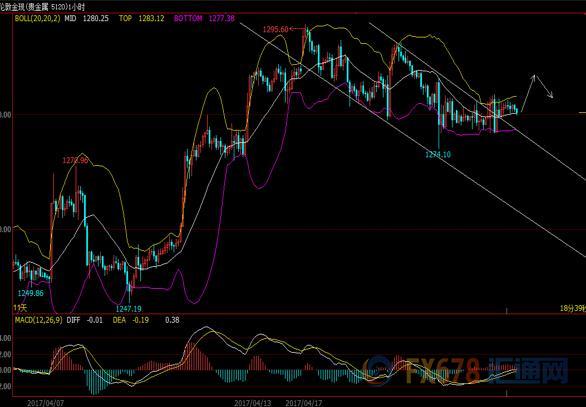Click the 2017/04/07 date label
This screenshot has height=407, width=586.
tap(45, 403)
